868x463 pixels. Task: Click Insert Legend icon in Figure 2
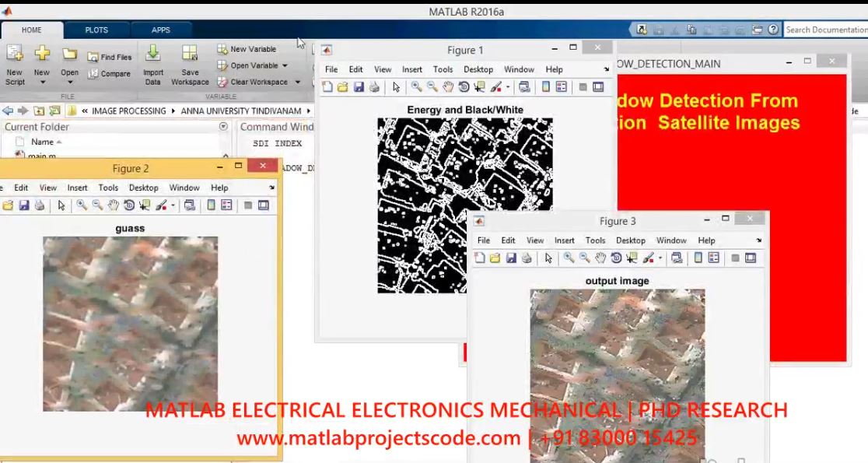(226, 205)
